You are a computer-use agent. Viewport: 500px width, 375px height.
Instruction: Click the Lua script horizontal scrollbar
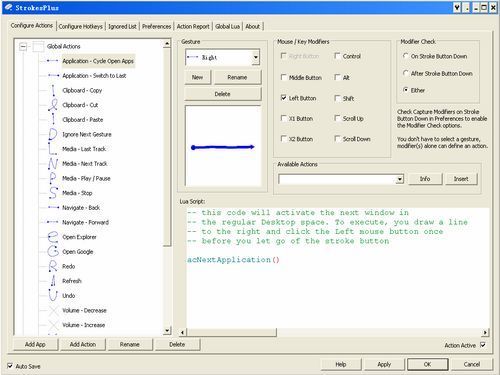point(231,332)
